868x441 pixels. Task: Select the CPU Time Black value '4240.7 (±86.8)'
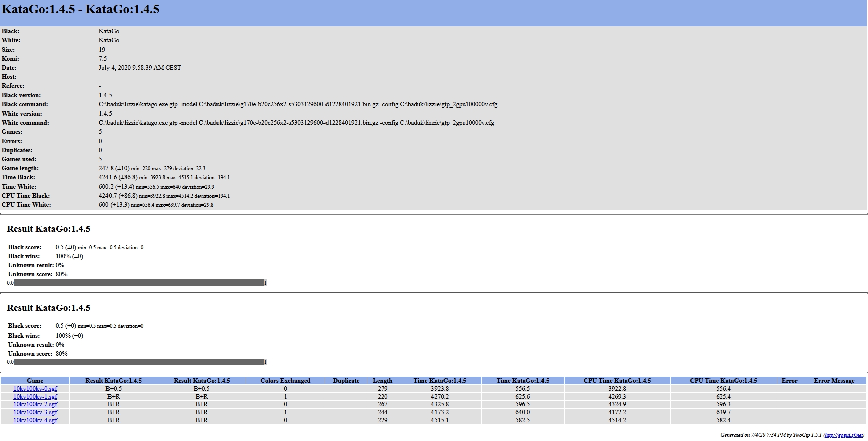pos(118,196)
